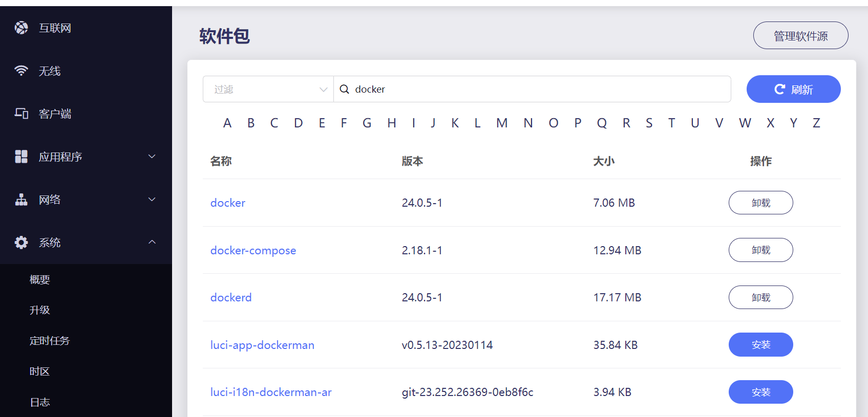
Task: Uninstall the docker-compose package
Action: pos(760,250)
